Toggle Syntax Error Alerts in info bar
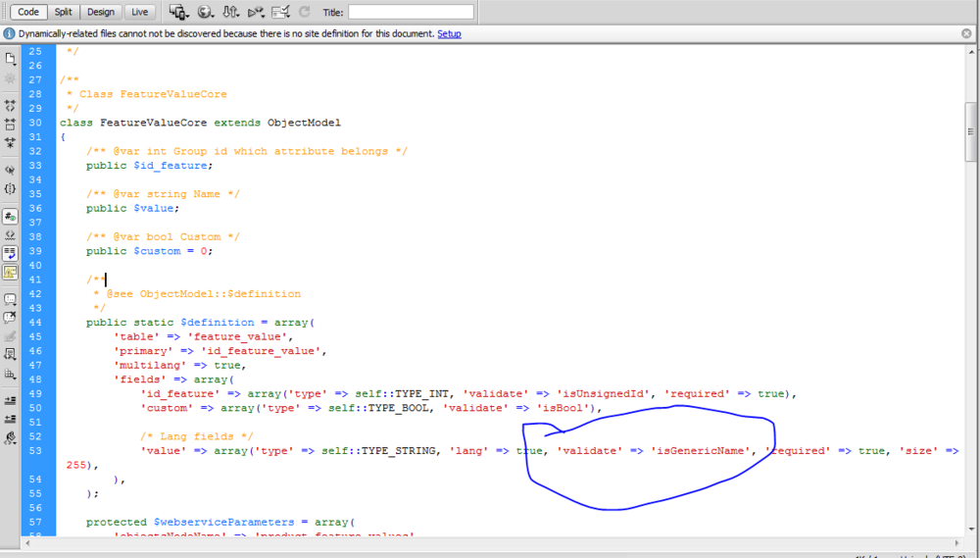The image size is (980, 558). [10, 272]
